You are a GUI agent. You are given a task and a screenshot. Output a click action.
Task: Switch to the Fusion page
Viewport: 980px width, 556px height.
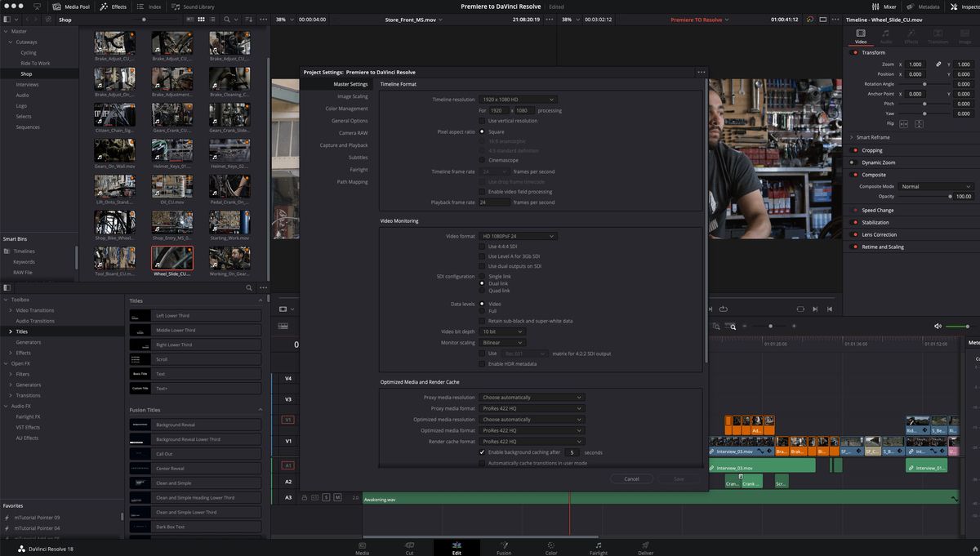(x=504, y=549)
